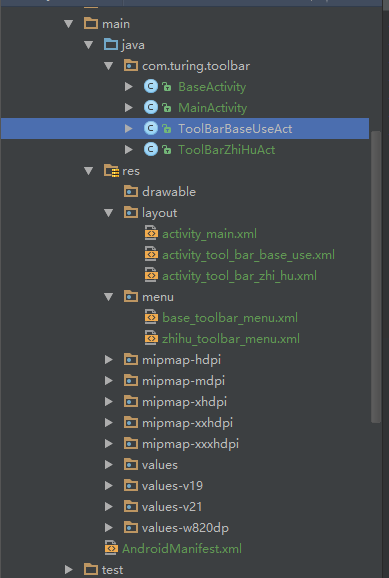
Task: Expand the BaseActivity class arrow
Action: [x=129, y=87]
